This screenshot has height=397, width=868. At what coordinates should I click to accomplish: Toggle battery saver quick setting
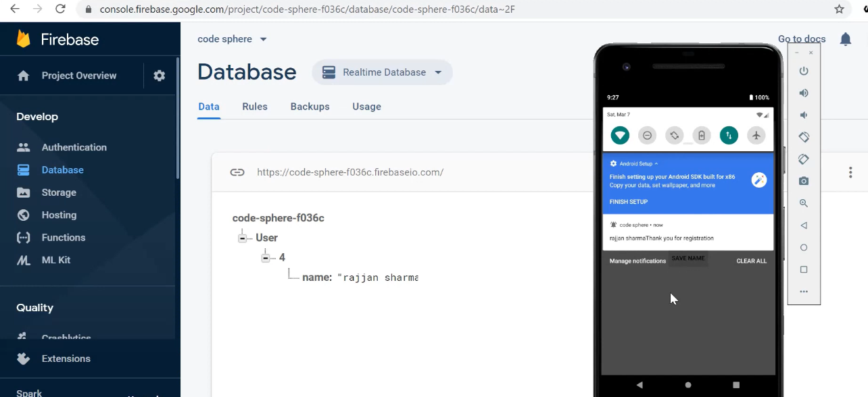pos(702,136)
